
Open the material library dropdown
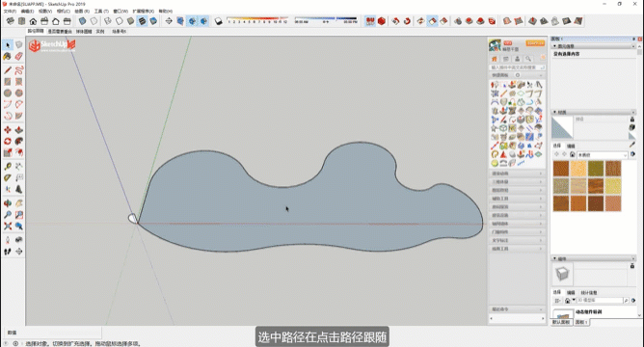coord(603,155)
